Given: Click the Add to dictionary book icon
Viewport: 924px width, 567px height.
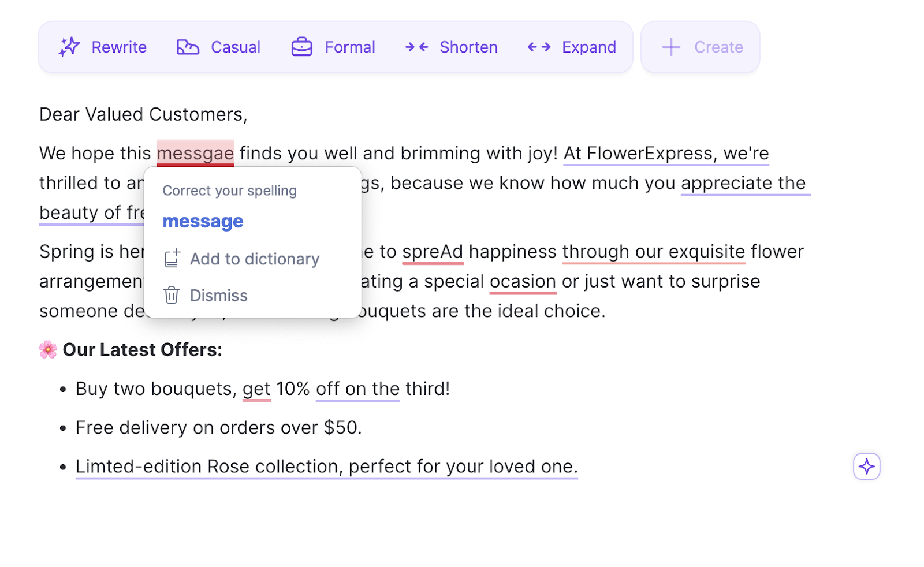Looking at the screenshot, I should (172, 259).
